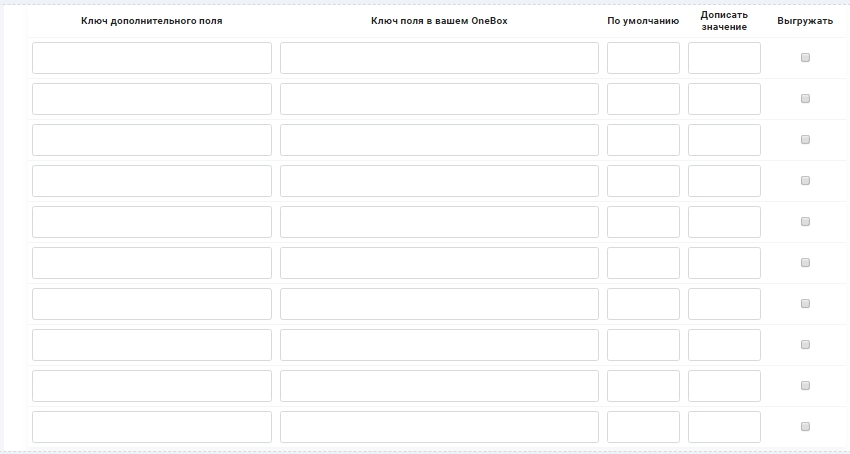Viewport: 850px width, 454px height.
Task: Click seventh row Ключ поля в вашем OneBox field
Action: [x=439, y=304]
